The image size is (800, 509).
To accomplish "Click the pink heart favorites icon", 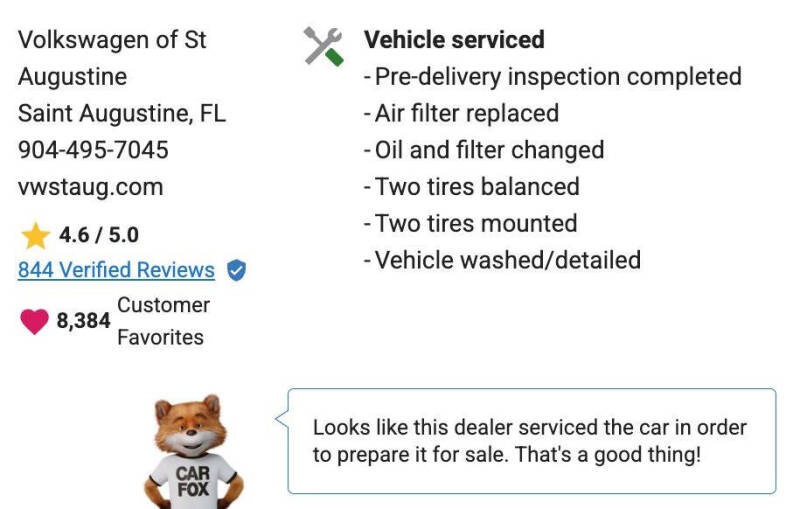I will 34,321.
